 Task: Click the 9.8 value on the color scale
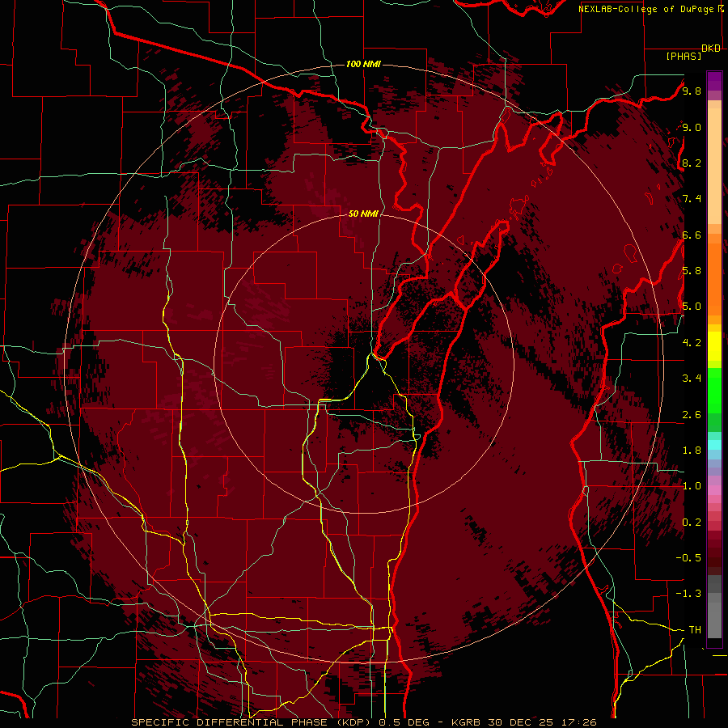(x=692, y=91)
